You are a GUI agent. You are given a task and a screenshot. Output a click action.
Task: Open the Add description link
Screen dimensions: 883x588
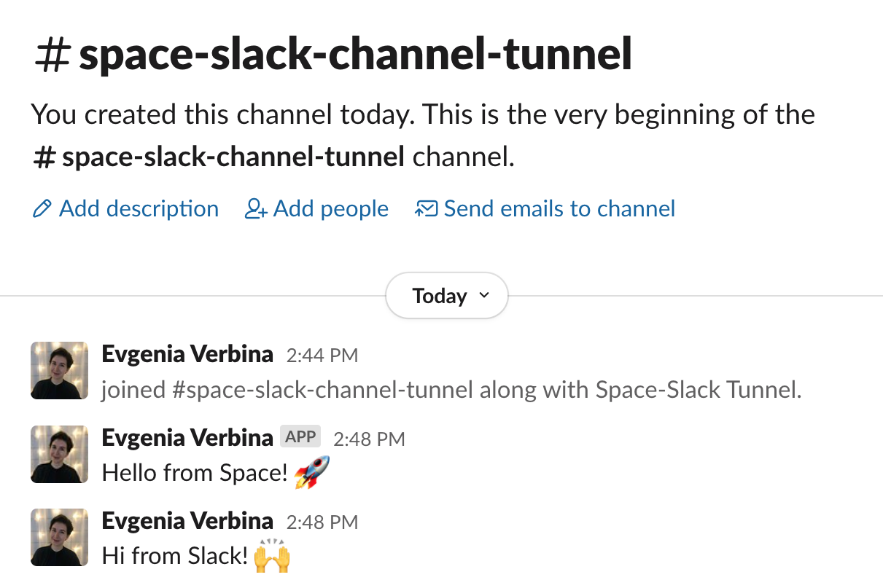click(x=139, y=209)
